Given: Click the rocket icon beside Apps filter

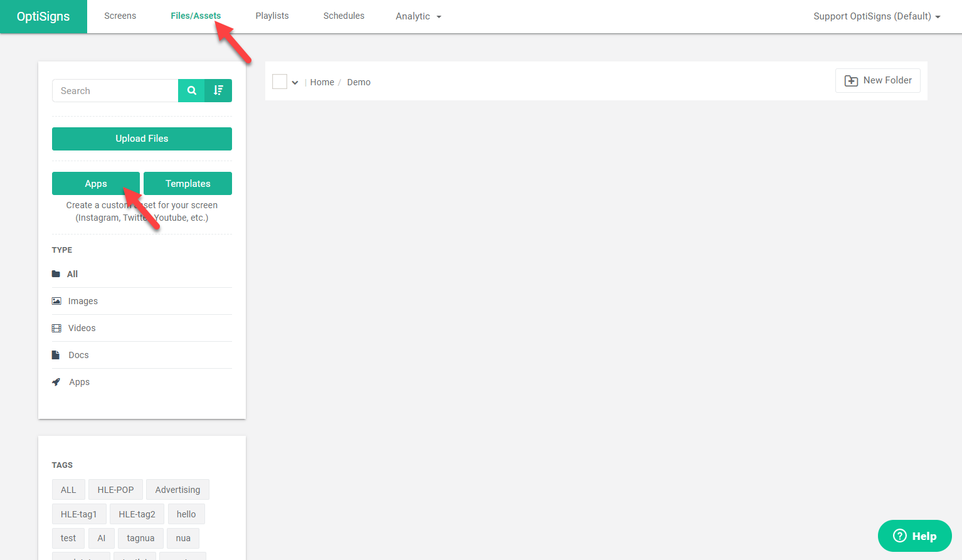Looking at the screenshot, I should click(56, 382).
